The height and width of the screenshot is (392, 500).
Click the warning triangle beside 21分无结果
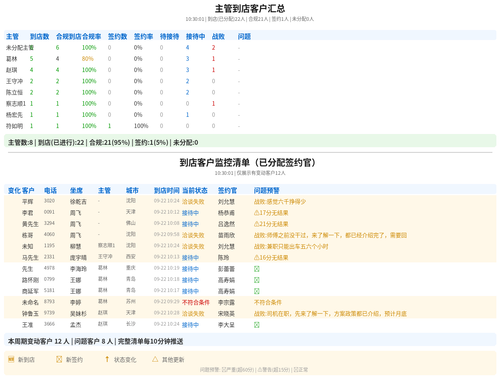(x=256, y=224)
